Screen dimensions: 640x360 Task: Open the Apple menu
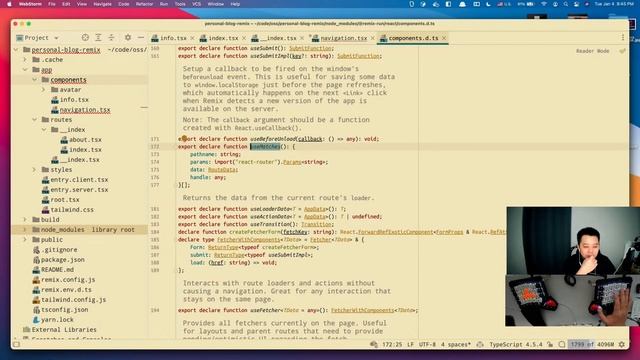click(9, 4)
